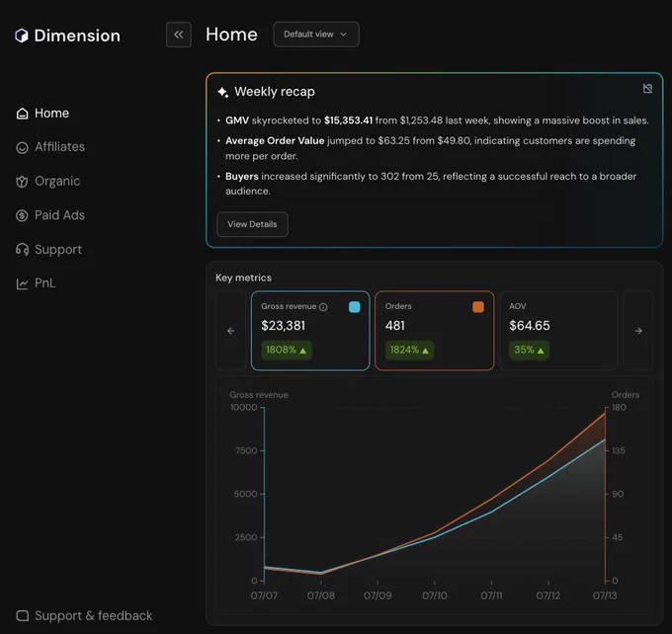Click the 1808% growth badge
This screenshot has width=672, height=634.
tap(287, 350)
